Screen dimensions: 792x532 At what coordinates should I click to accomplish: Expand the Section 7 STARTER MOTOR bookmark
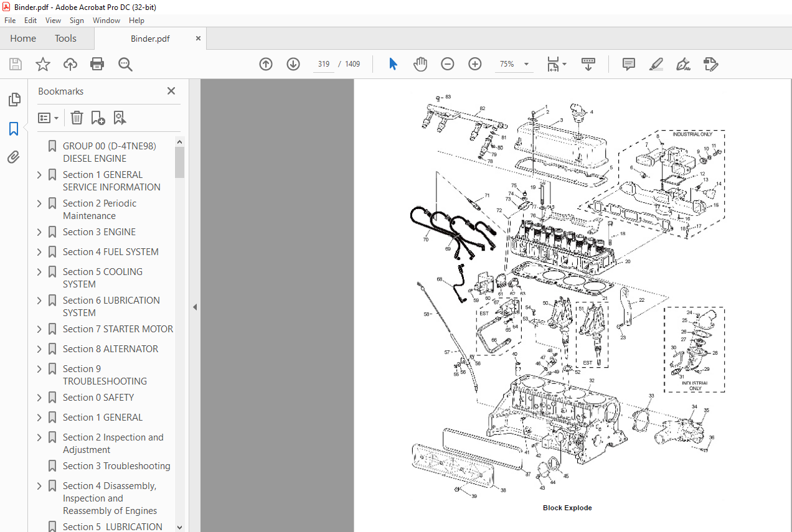click(x=39, y=329)
